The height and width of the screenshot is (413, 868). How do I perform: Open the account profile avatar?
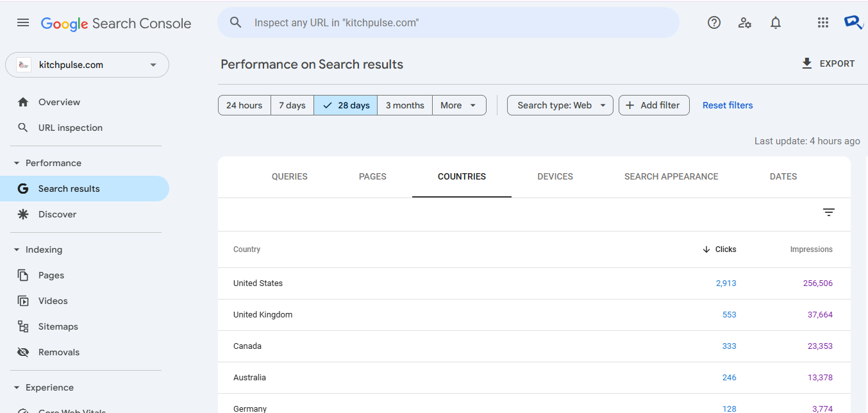[x=854, y=22]
